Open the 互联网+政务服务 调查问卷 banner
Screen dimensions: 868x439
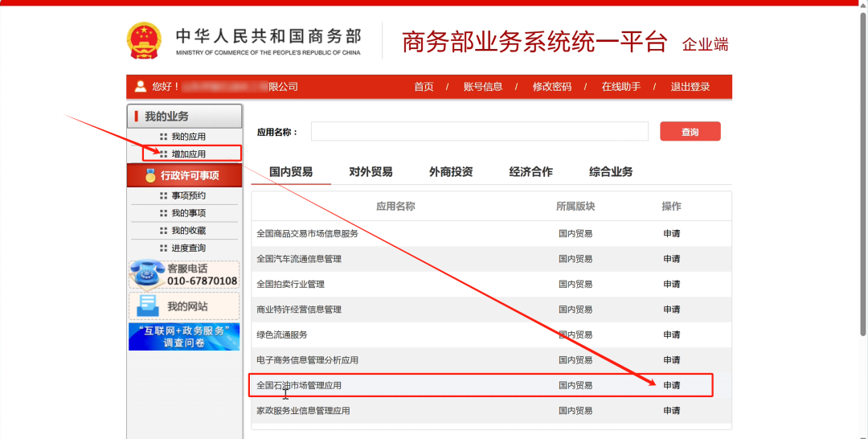pos(184,337)
